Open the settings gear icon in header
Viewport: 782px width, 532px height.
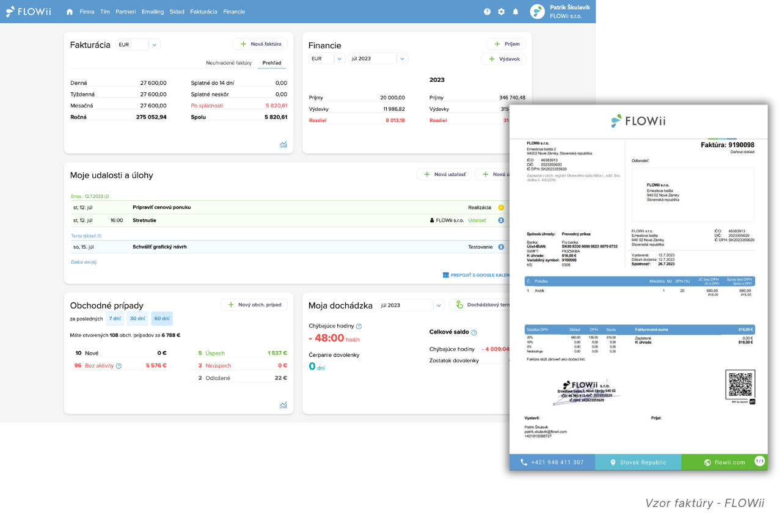501,12
